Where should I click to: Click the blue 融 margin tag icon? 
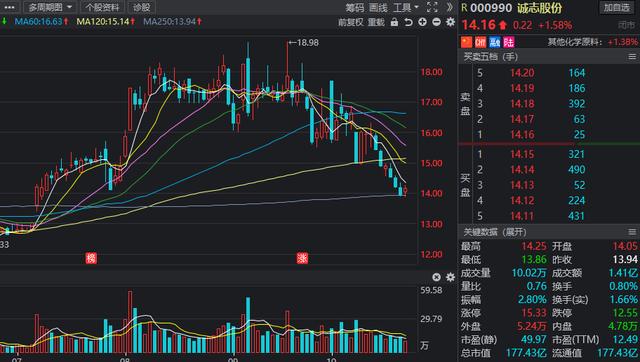495,42
